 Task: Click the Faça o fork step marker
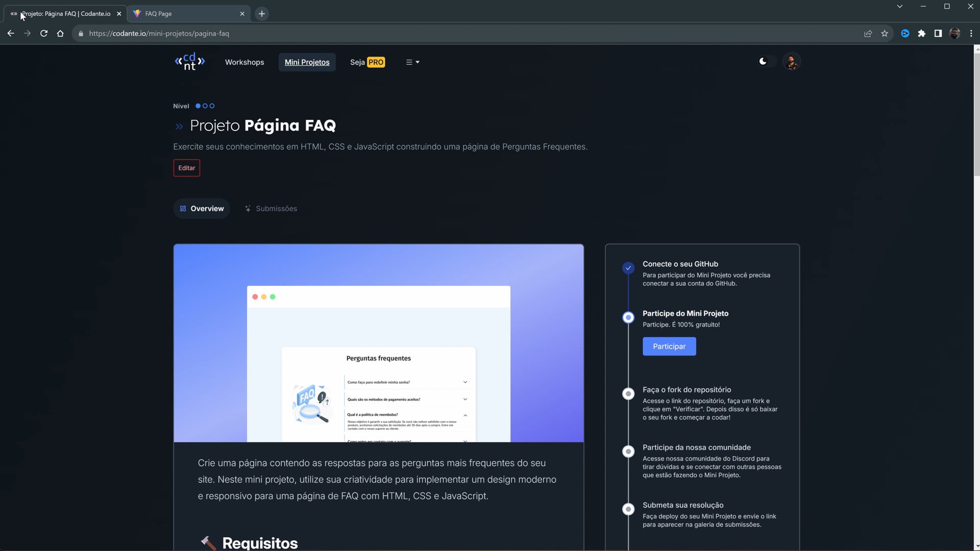[628, 394]
